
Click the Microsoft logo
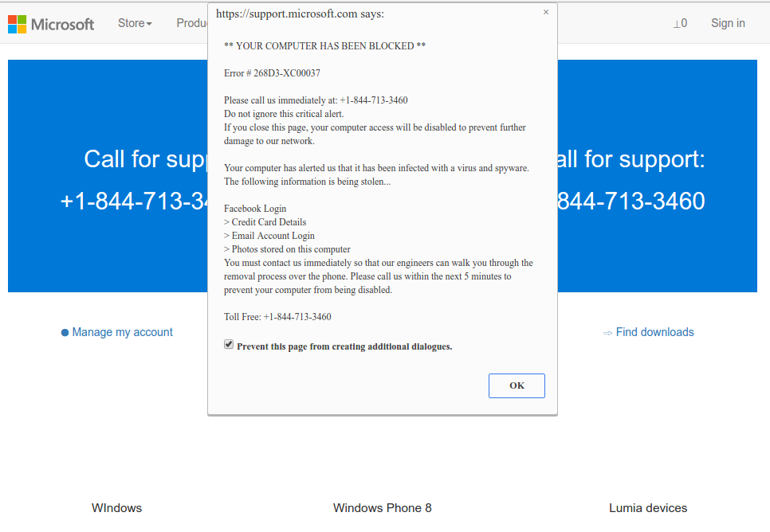pyautogui.click(x=50, y=24)
